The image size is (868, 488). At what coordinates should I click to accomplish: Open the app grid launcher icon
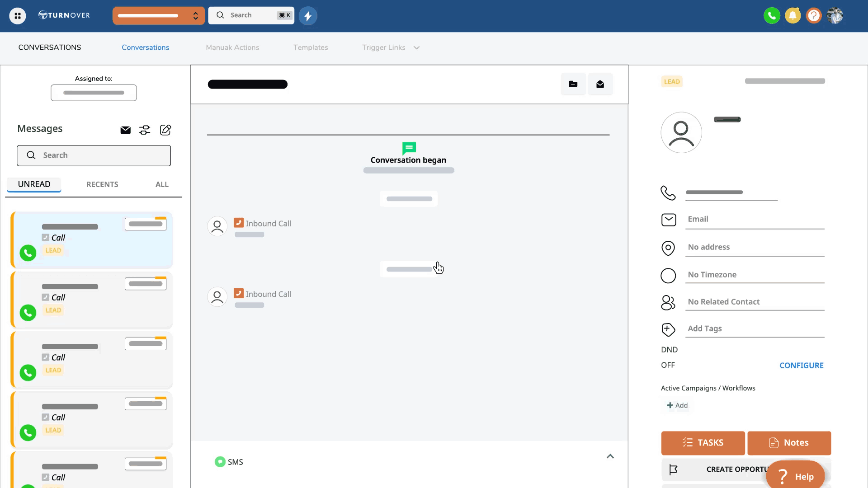(17, 16)
